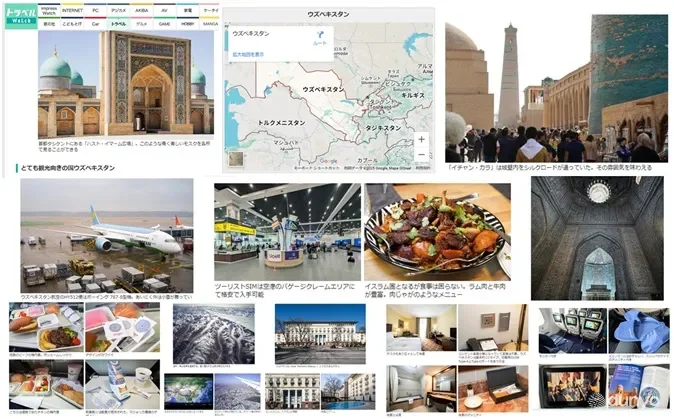674x419 pixels.
Task: Click the キルギス label on the map
Action: (413, 95)
